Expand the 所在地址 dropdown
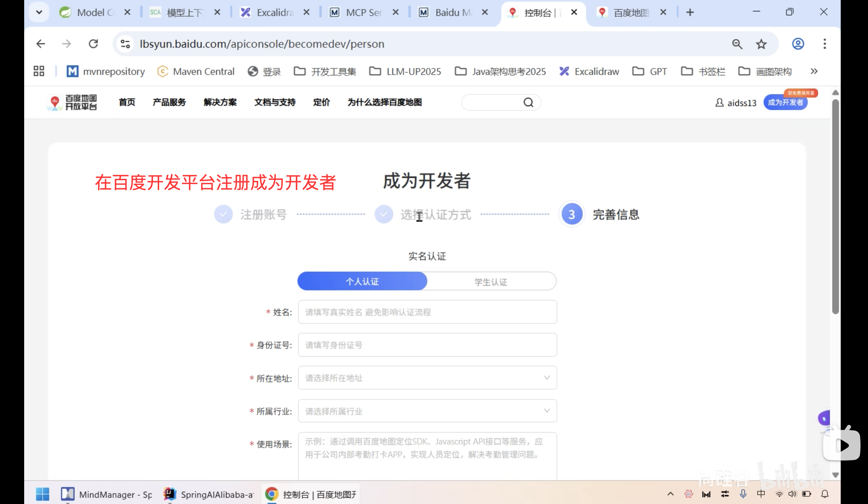 click(547, 378)
